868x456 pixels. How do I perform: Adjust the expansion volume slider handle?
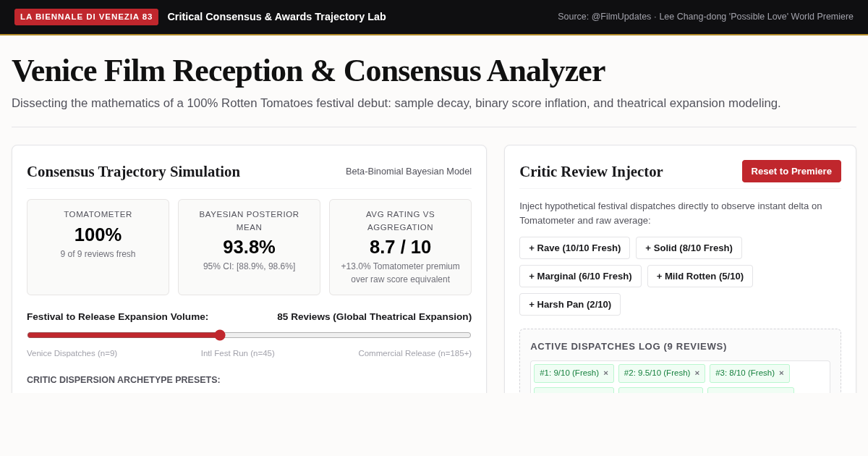220,335
